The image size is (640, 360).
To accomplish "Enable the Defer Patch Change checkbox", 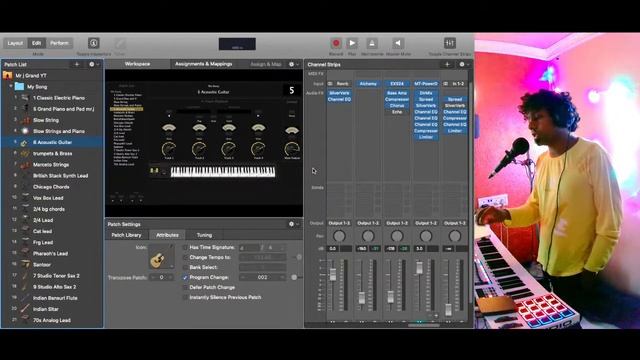I will pyautogui.click(x=185, y=287).
